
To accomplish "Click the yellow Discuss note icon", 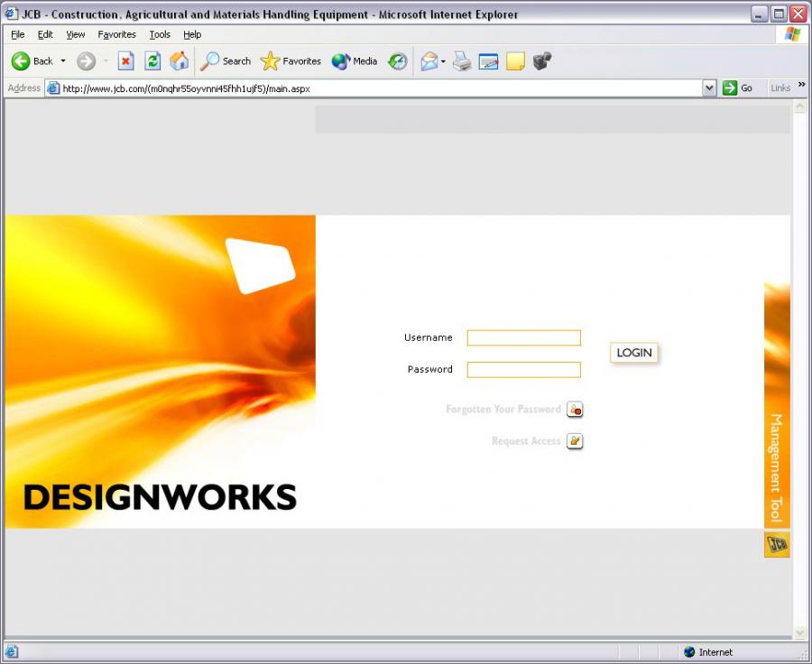I will 515,61.
